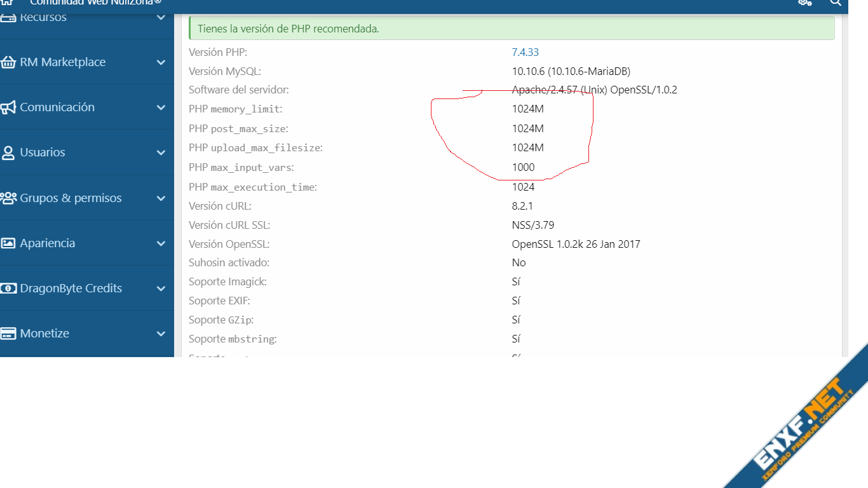The height and width of the screenshot is (488, 868).
Task: Click the Grupos & permisos people icon
Action: [8, 198]
